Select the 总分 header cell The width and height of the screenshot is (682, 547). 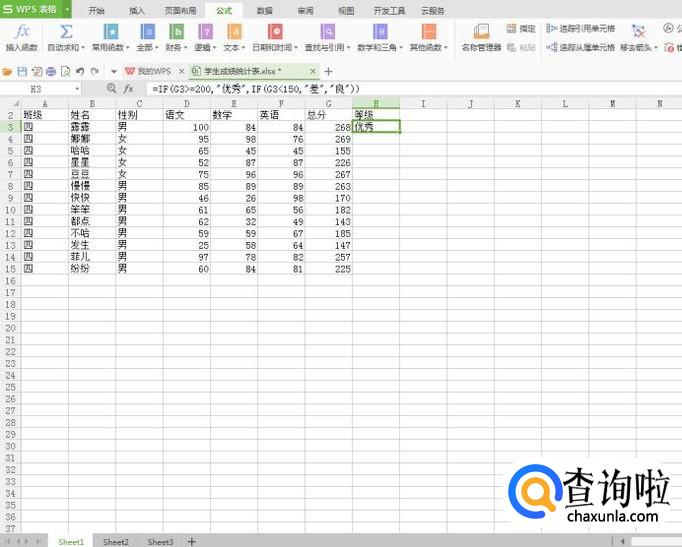pyautogui.click(x=328, y=115)
